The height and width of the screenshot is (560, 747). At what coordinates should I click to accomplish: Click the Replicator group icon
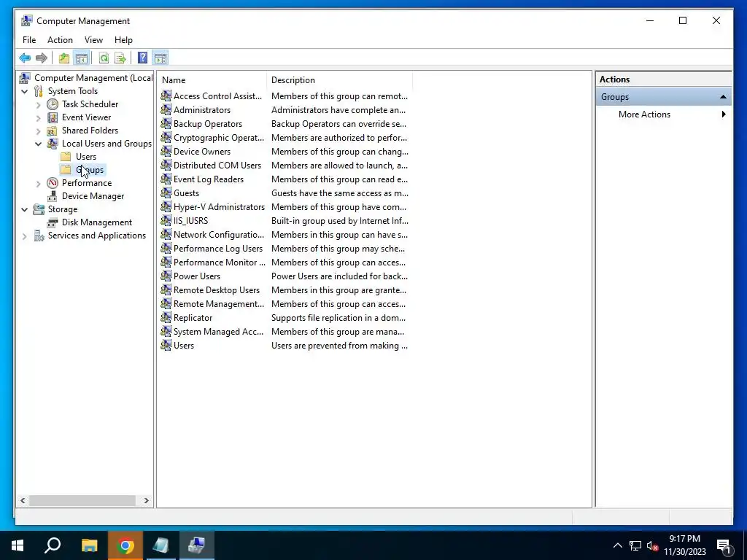166,318
